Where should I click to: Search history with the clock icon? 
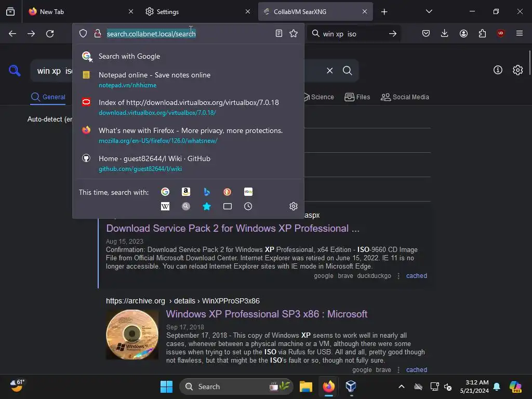[x=248, y=206]
